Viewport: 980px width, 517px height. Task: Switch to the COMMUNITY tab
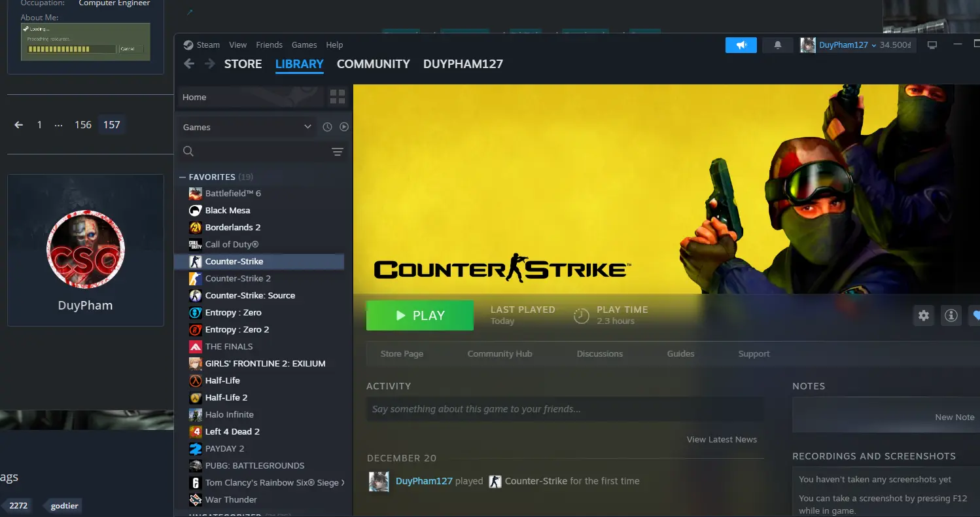(x=374, y=64)
